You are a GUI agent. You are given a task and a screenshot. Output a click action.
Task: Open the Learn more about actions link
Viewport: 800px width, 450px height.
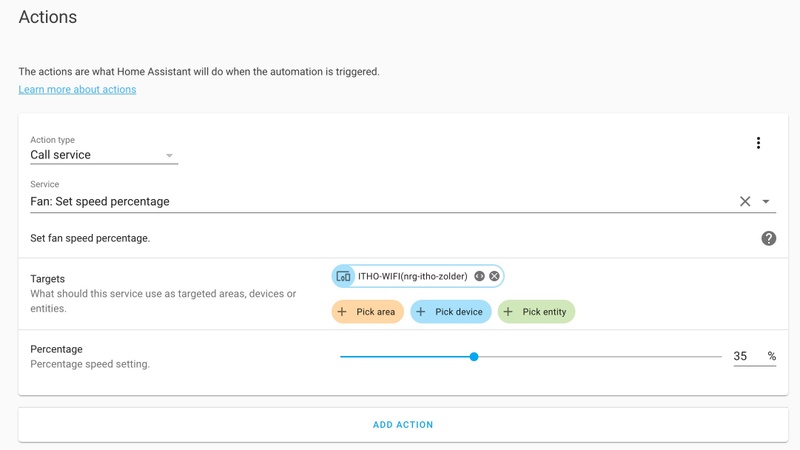point(77,89)
